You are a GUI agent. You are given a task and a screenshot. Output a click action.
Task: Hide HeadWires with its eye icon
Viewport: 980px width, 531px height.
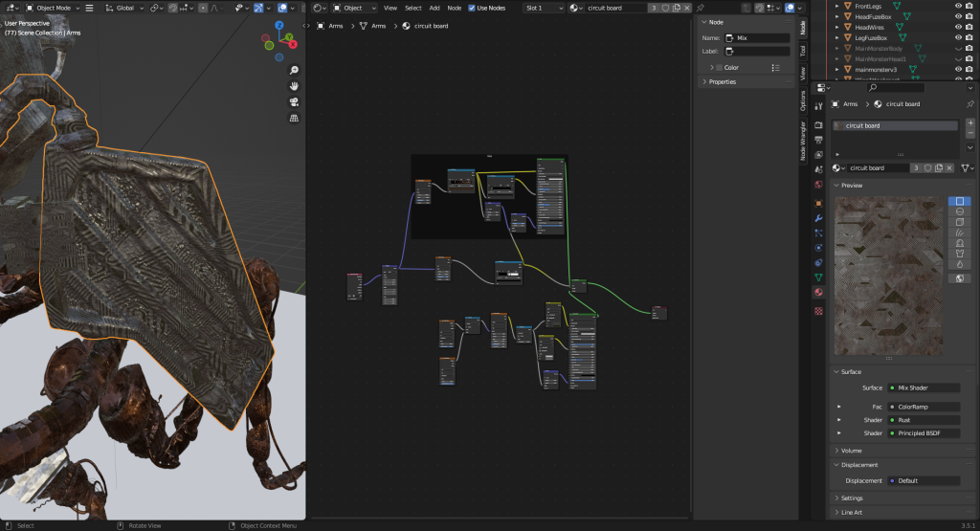tap(958, 28)
